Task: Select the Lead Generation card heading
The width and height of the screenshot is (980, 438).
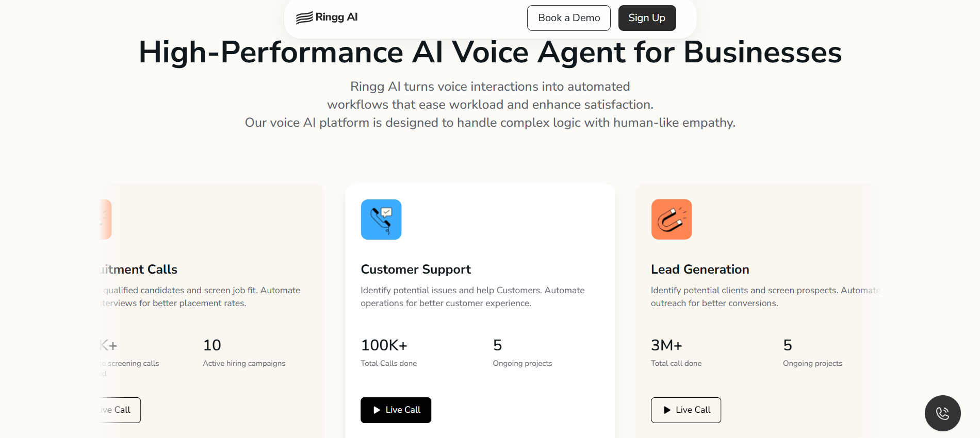Action: 700,269
